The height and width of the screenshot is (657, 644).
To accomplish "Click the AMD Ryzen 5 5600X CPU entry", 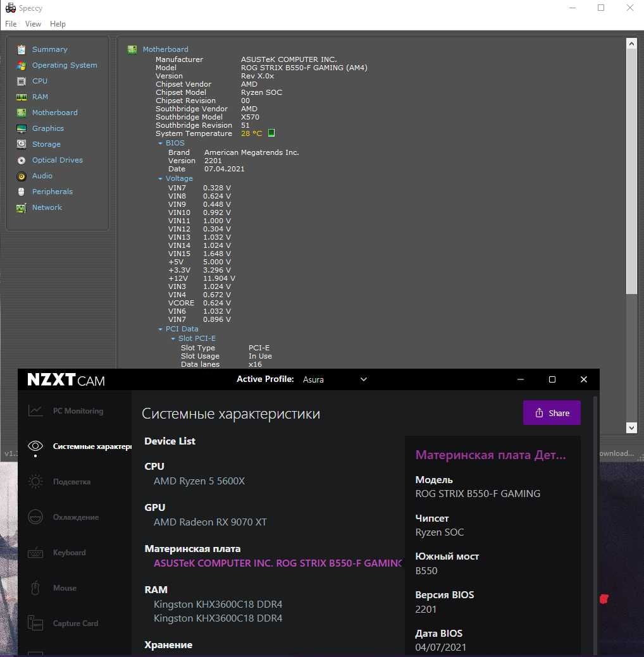I will (x=199, y=481).
